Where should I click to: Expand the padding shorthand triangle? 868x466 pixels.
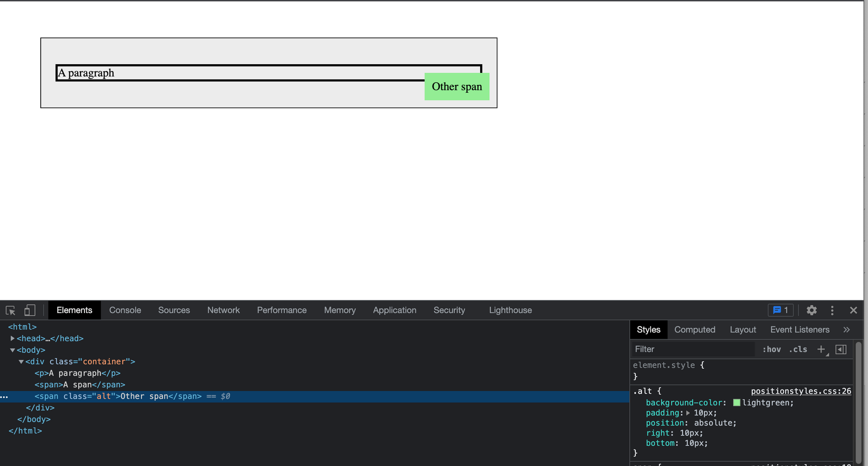pyautogui.click(x=688, y=413)
